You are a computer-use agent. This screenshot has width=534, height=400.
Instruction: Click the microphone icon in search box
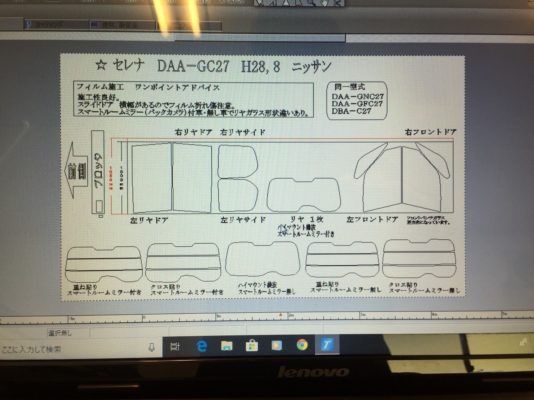152,347
